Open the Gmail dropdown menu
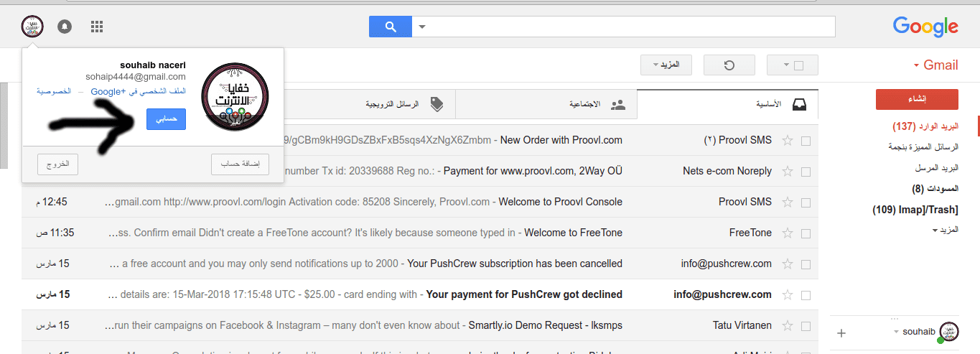 pyautogui.click(x=935, y=65)
